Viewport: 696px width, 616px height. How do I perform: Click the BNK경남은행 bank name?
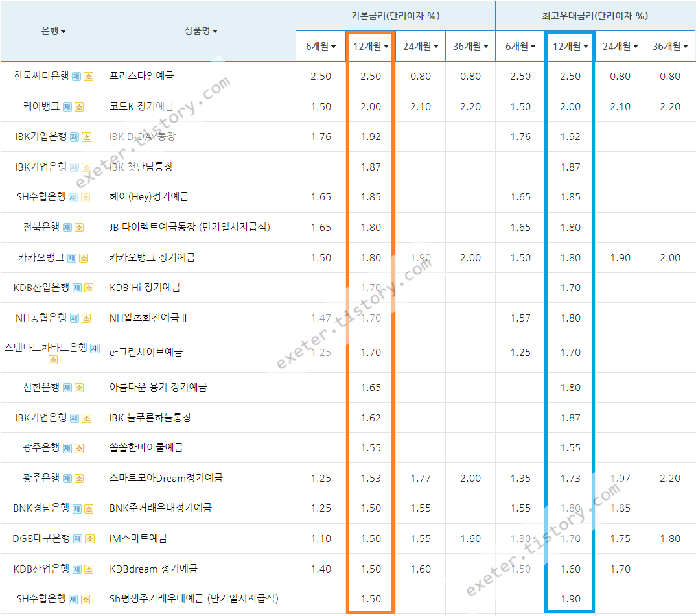tap(41, 508)
